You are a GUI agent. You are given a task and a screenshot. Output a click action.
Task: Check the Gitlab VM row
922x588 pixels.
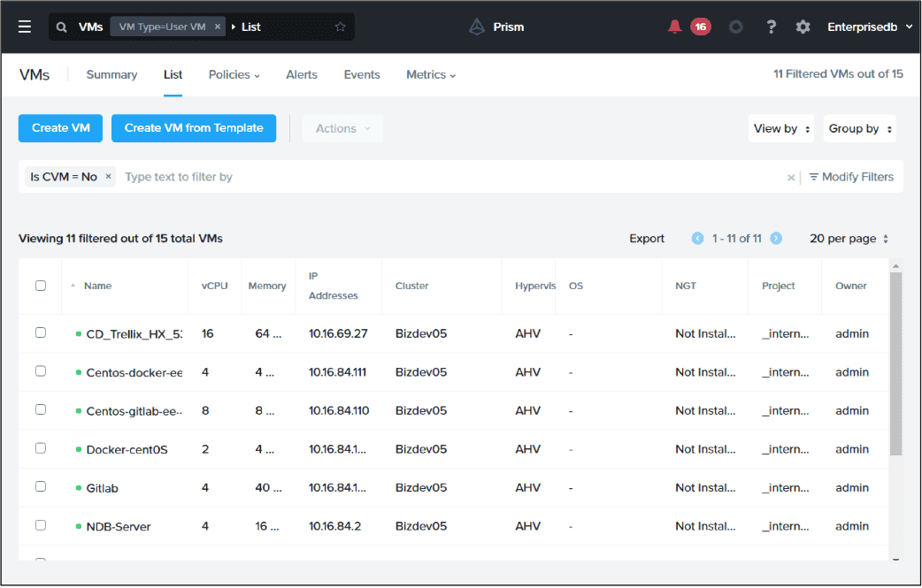coord(40,486)
